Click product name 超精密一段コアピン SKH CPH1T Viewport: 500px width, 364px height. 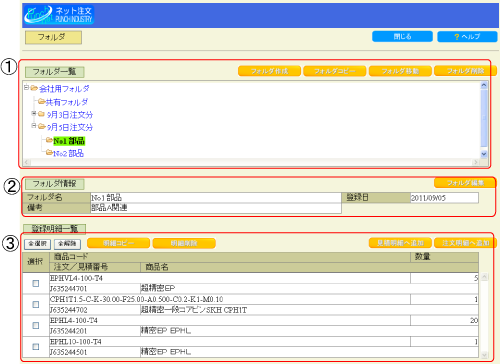click(x=194, y=310)
